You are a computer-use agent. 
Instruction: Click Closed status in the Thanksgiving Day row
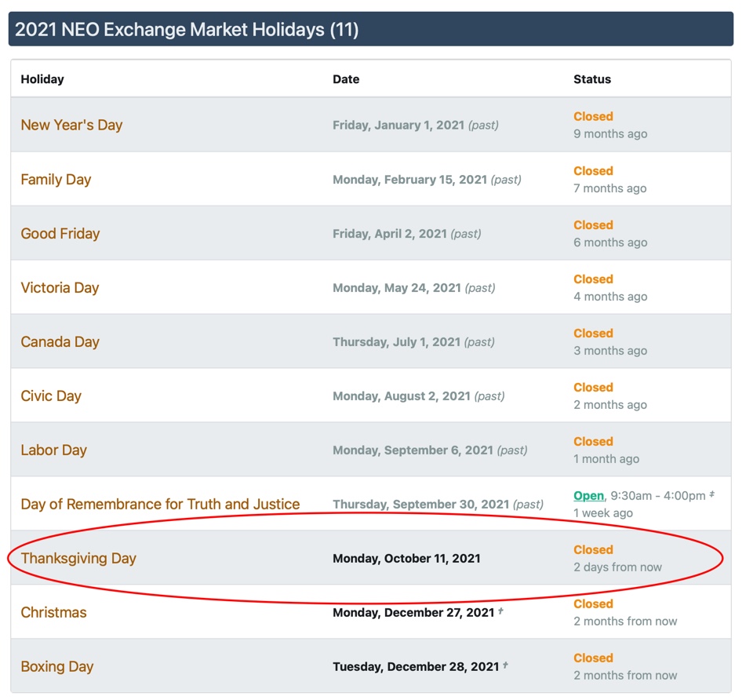[593, 549]
